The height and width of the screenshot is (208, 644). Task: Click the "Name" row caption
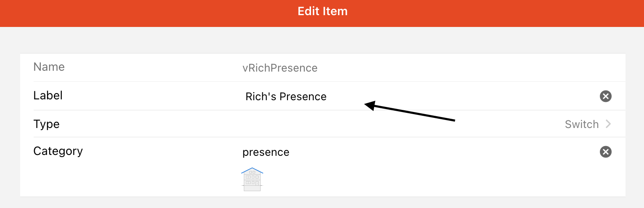tap(49, 67)
